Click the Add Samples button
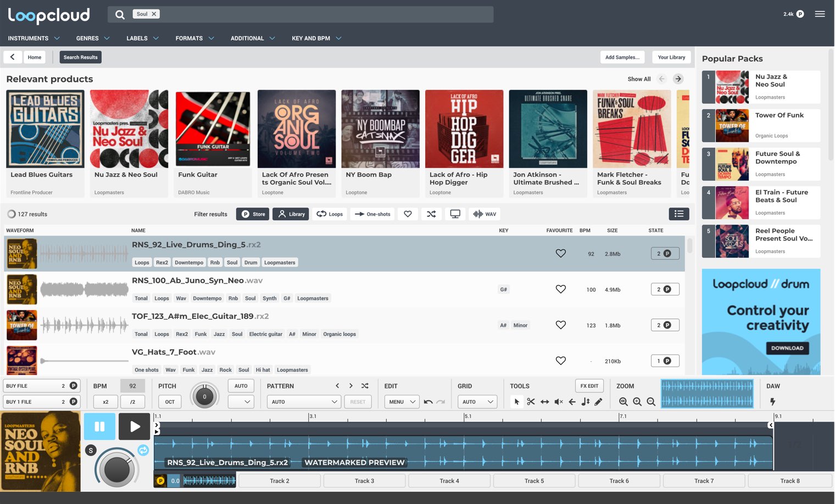This screenshot has height=504, width=835. (x=622, y=57)
